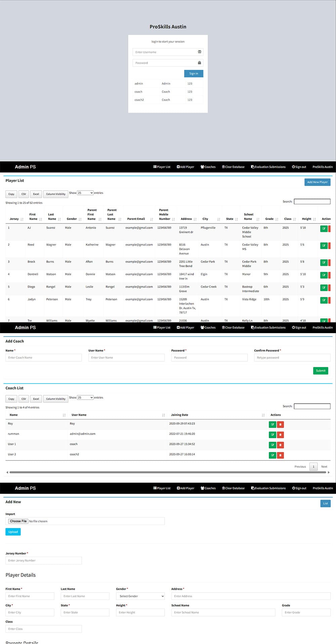Delete coach User 1 with the trash icon
Viewport: 336px width, 644px height.
pos(280,445)
